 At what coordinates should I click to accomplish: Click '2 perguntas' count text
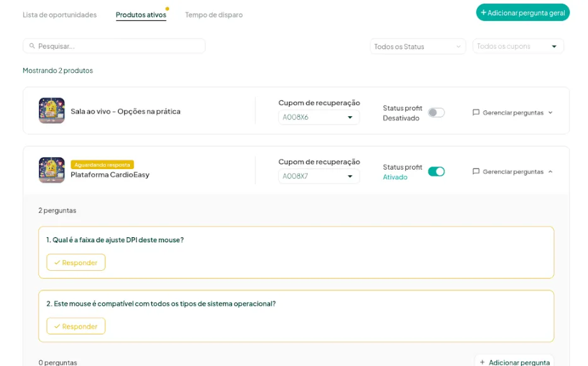click(57, 210)
